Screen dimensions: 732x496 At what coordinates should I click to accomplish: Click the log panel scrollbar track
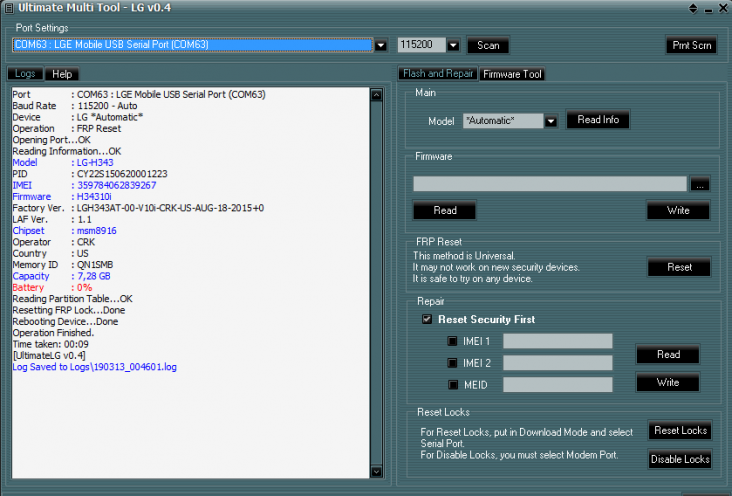(376, 283)
